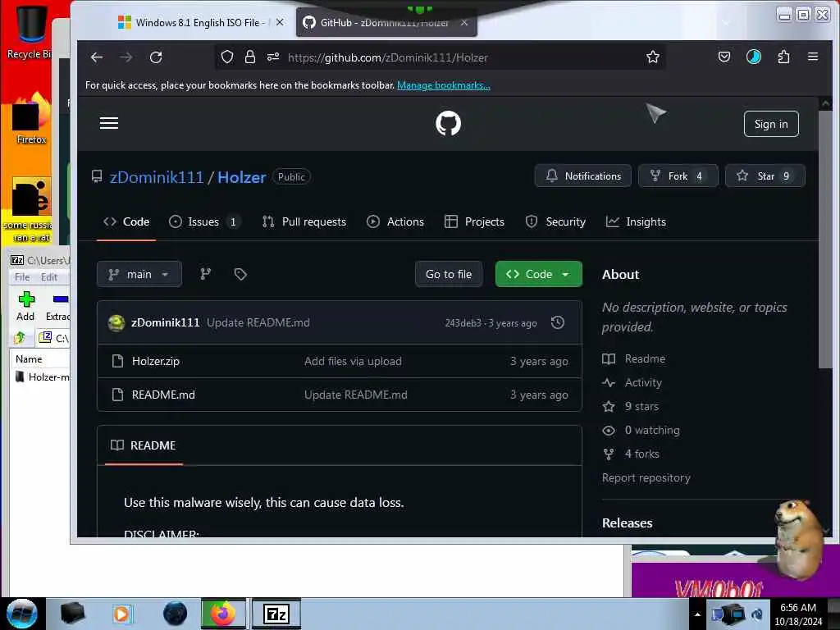
Task: Open the Holzer.zip file
Action: [156, 361]
